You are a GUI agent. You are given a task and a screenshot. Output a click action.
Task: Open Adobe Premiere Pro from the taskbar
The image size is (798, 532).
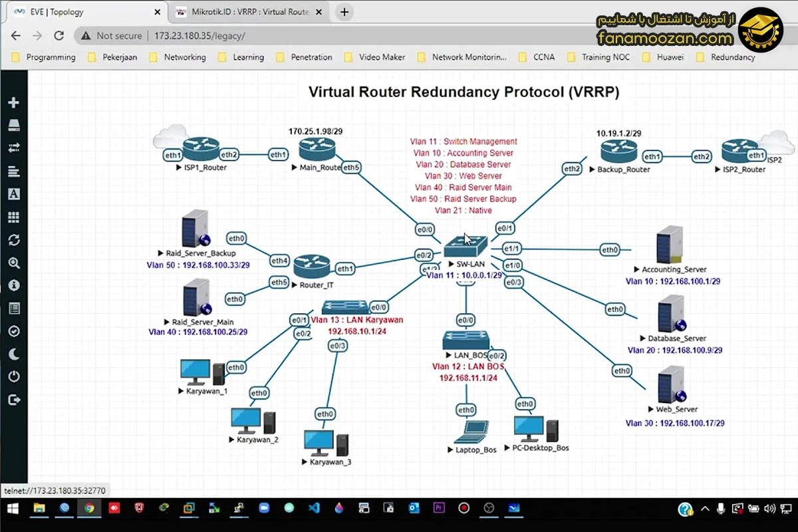438,509
